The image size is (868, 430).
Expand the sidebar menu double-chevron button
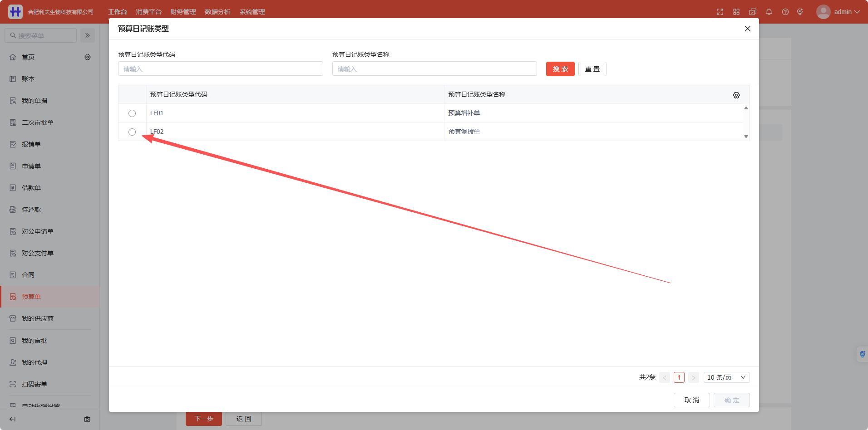coord(88,35)
